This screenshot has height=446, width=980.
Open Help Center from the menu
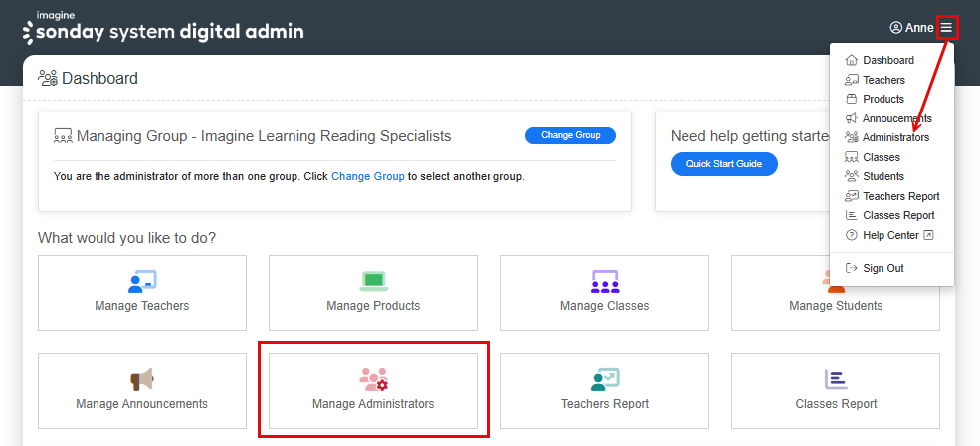tap(890, 236)
